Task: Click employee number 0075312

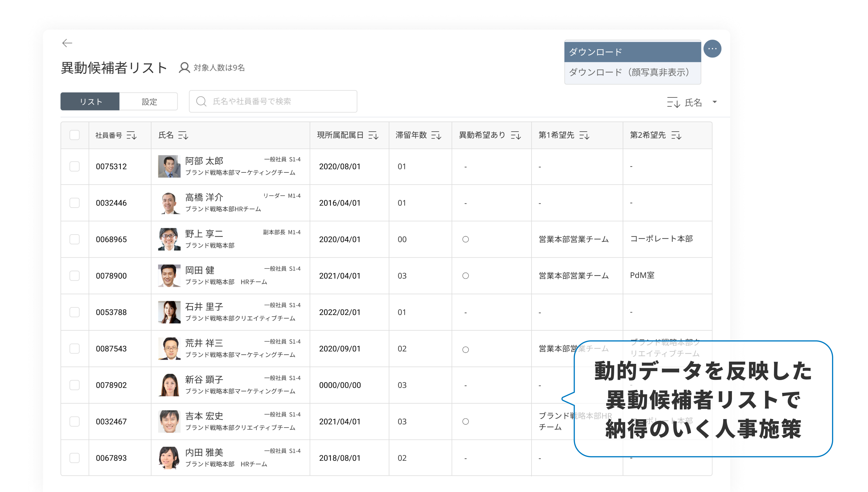Action: tap(111, 167)
